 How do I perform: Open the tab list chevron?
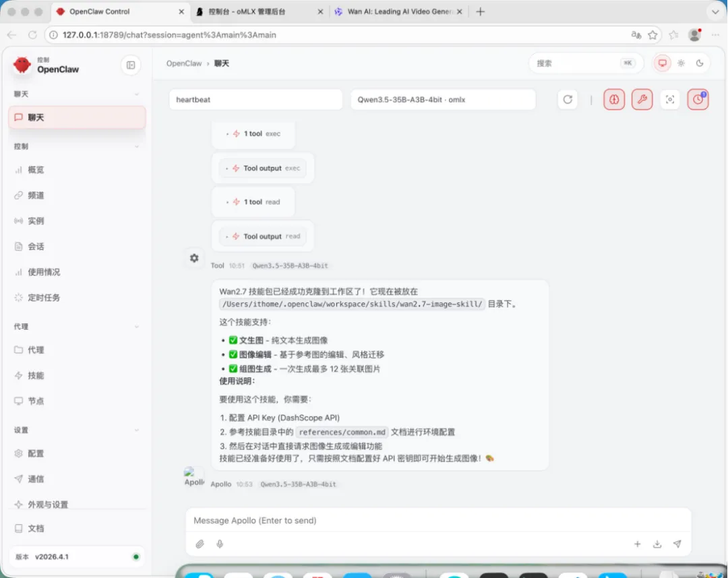(715, 11)
